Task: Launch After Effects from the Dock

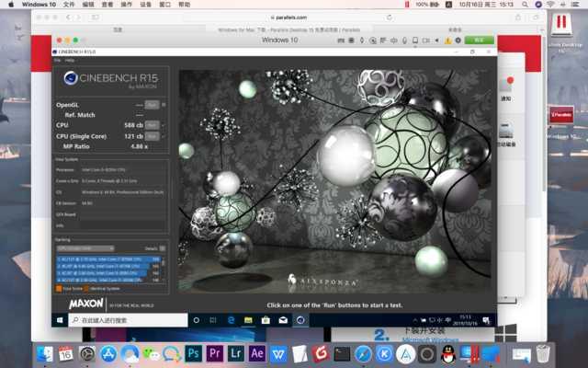Action: [257, 353]
